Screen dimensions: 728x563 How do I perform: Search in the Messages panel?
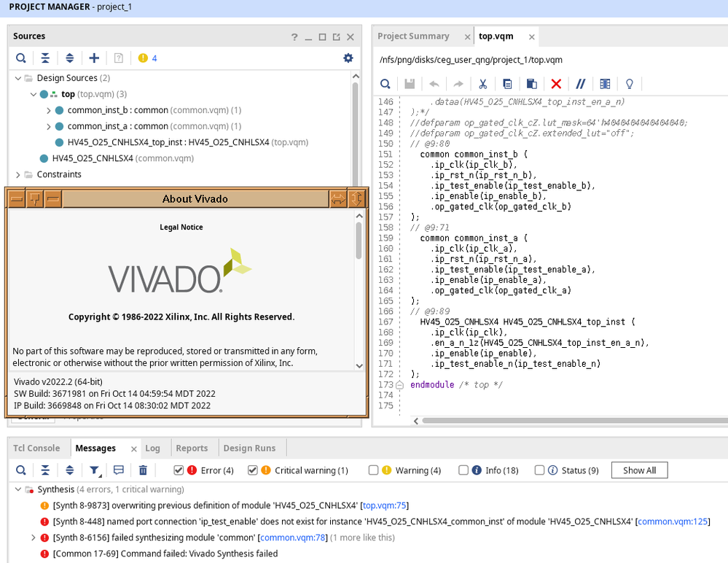pos(21,470)
